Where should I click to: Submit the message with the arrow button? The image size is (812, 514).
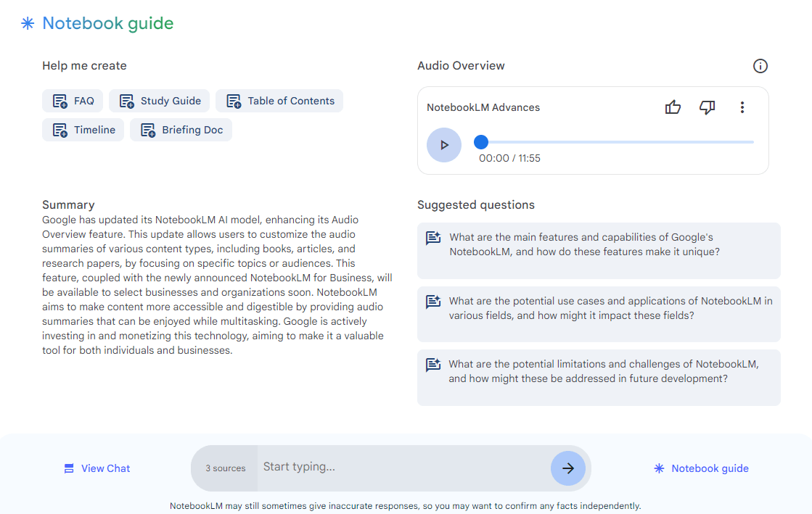point(568,468)
